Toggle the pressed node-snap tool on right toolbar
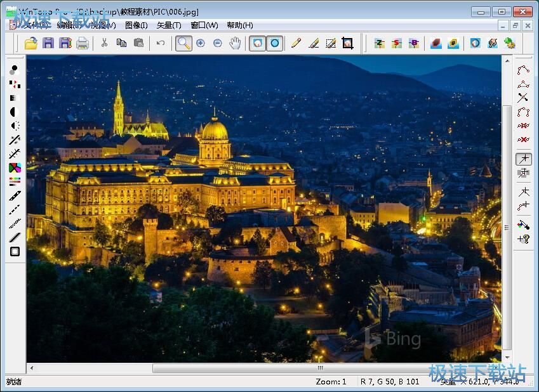The height and width of the screenshot is (392, 539). (523, 159)
